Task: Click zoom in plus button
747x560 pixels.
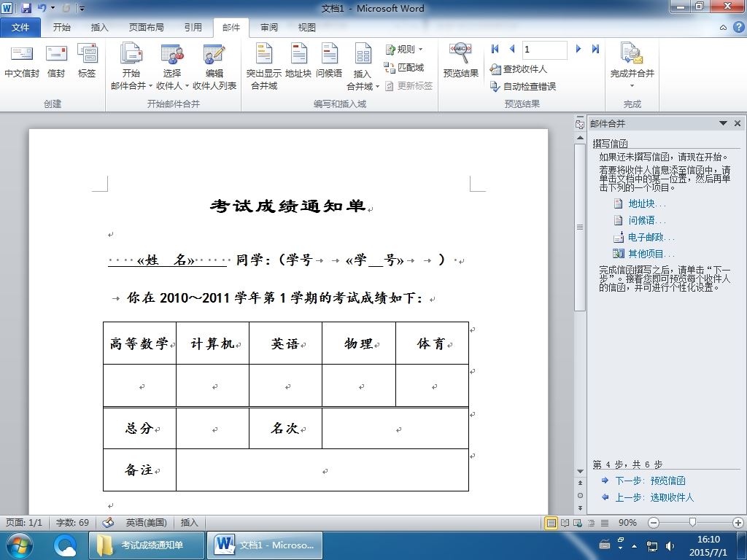Action: (x=738, y=523)
